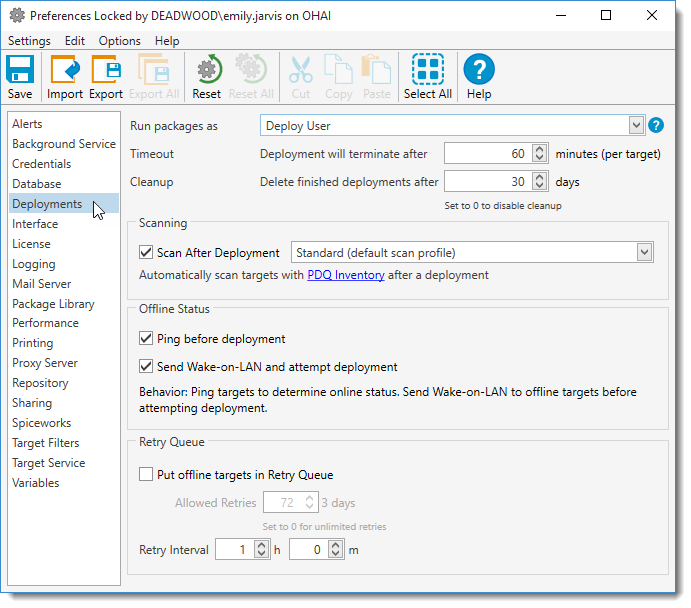This screenshot has width=691, height=608.
Task: Click the Export preferences icon
Action: (105, 71)
